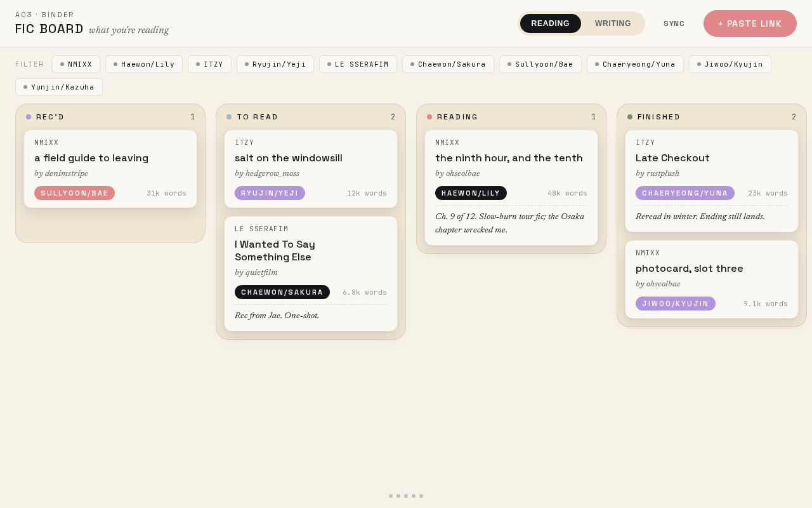
Task: Click the '6.8k words' count
Action: coord(365,292)
